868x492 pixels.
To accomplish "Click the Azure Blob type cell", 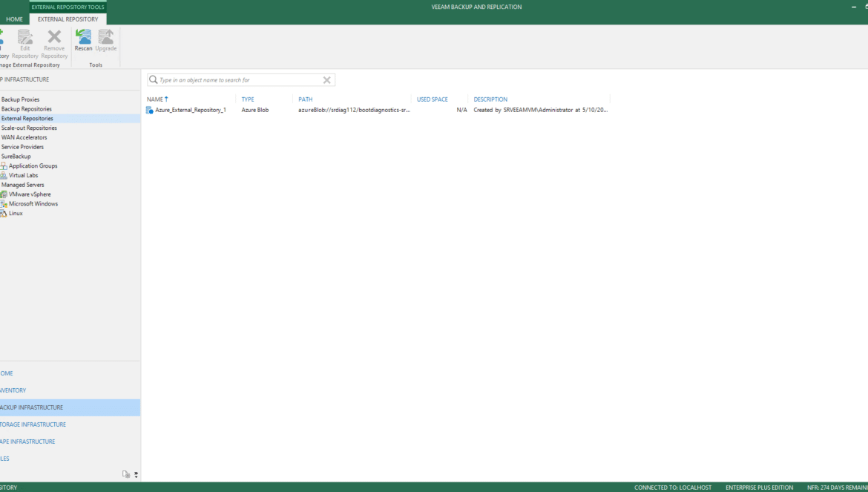I will (x=254, y=110).
